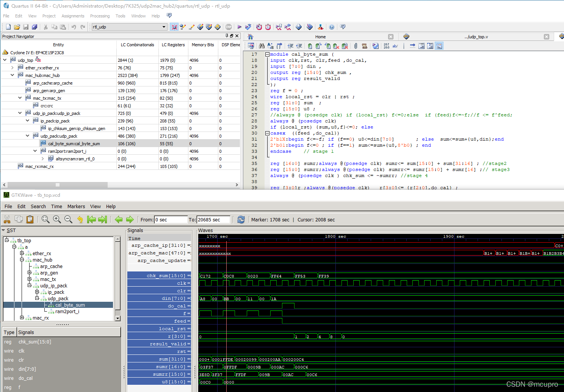Viewport: 564px width, 392px height.
Task: Click the Save icon in Quartus toolbar
Action: click(26, 27)
